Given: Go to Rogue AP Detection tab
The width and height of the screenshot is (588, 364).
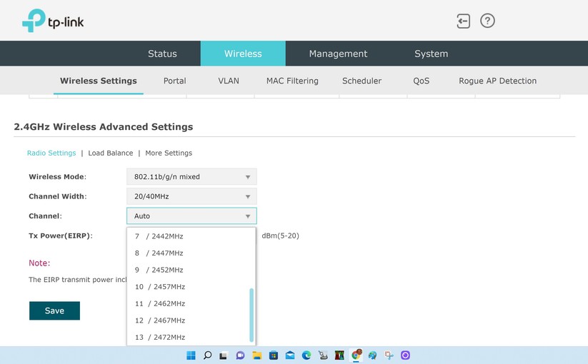Looking at the screenshot, I should pos(497,81).
